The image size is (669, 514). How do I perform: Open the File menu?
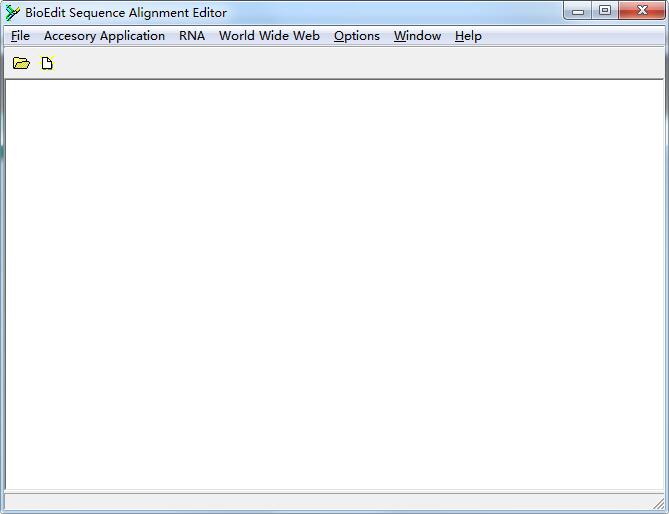[x=20, y=36]
